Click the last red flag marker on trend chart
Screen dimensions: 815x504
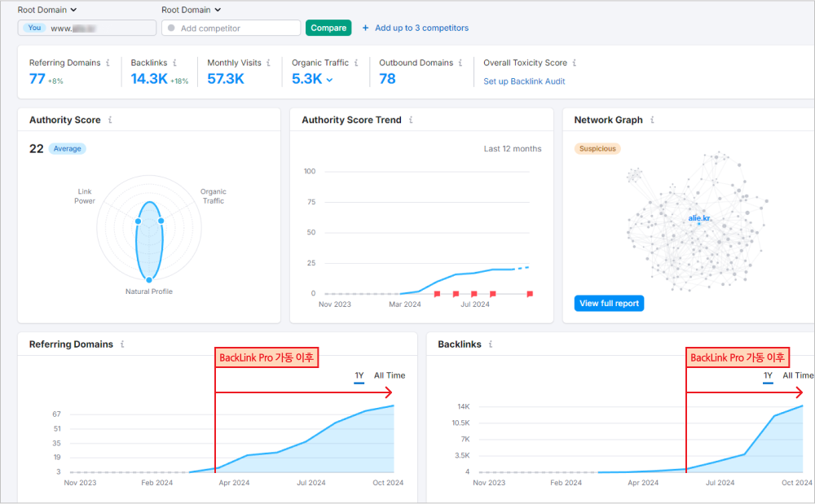coord(530,294)
